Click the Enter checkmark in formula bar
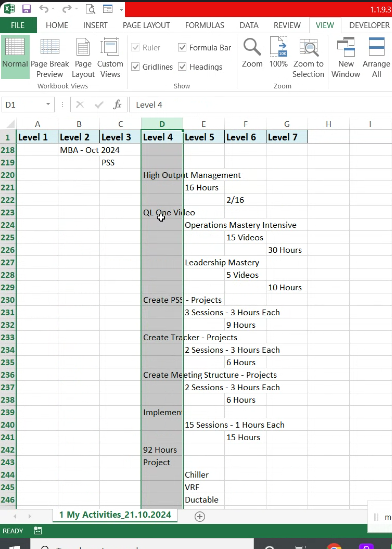 [99, 104]
